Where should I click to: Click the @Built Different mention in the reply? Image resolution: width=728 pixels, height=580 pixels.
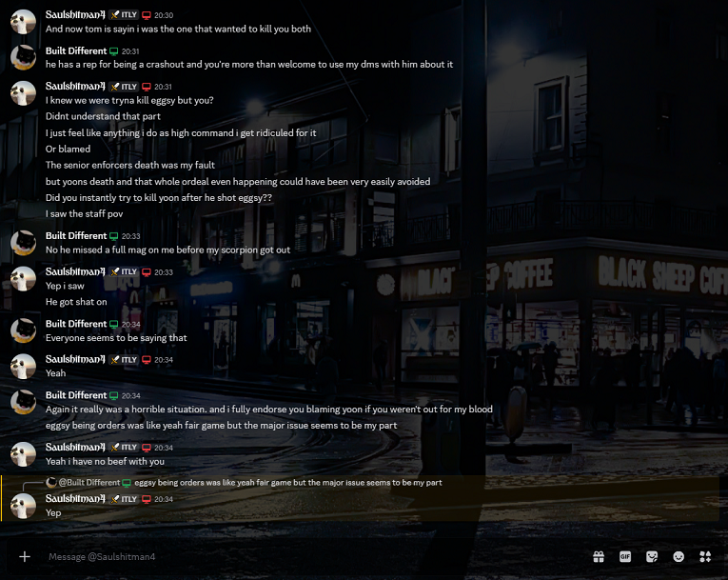pyautogui.click(x=89, y=483)
